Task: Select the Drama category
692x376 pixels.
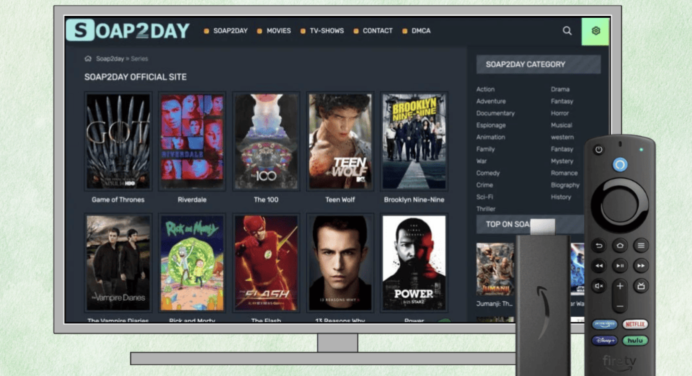Action: tap(560, 89)
